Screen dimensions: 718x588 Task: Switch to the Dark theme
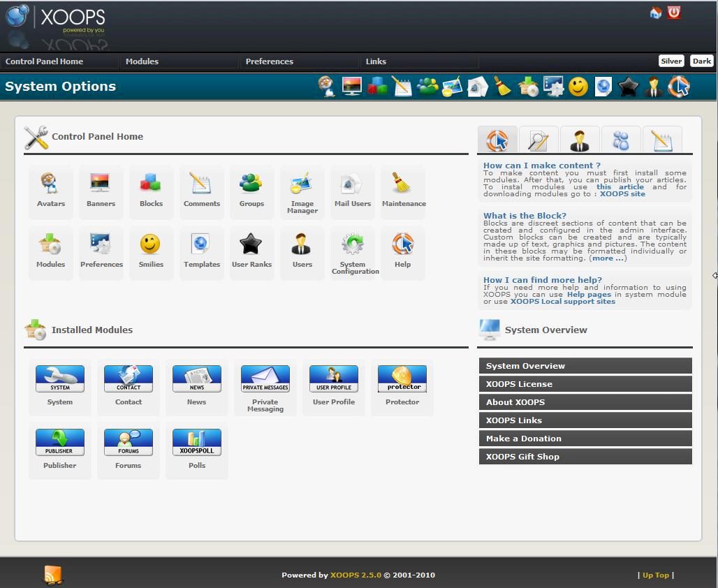701,61
